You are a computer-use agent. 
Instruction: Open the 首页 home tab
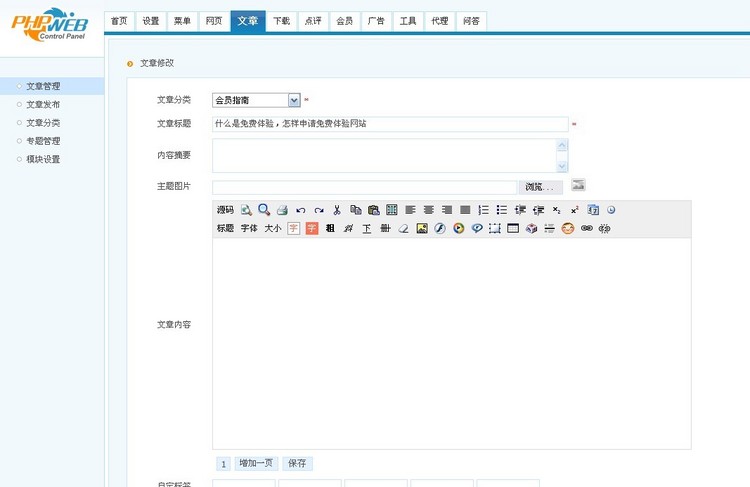coord(119,21)
